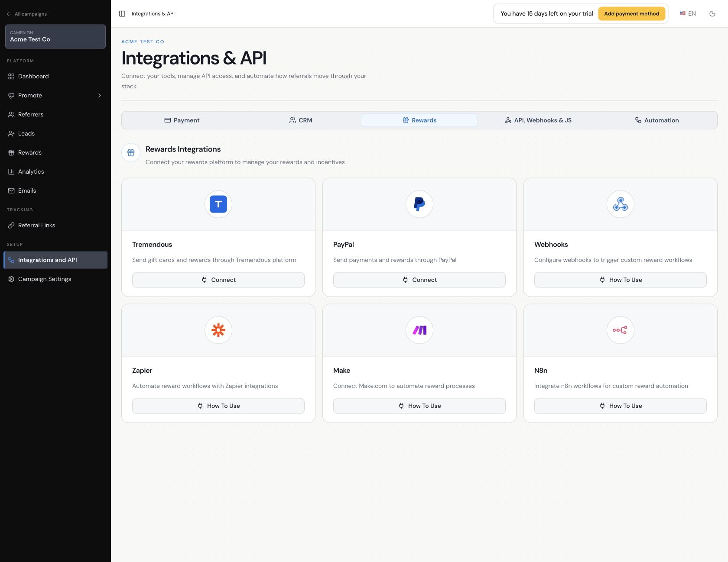Click the Make card title

coord(342,371)
